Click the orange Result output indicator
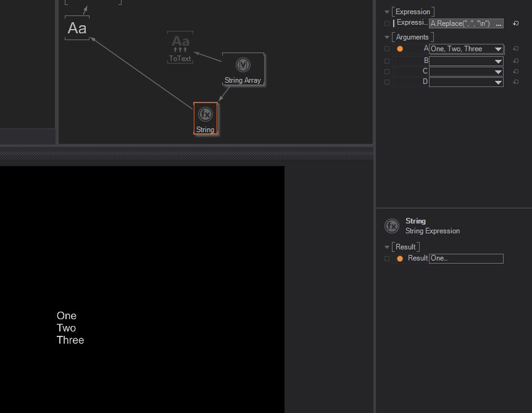Viewport: 532px width, 413px height. 400,259
